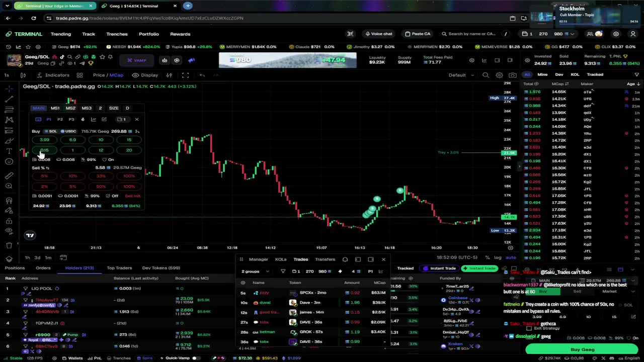The height and width of the screenshot is (362, 644).
Task: Open the user profile icon
Action: tap(633, 34)
